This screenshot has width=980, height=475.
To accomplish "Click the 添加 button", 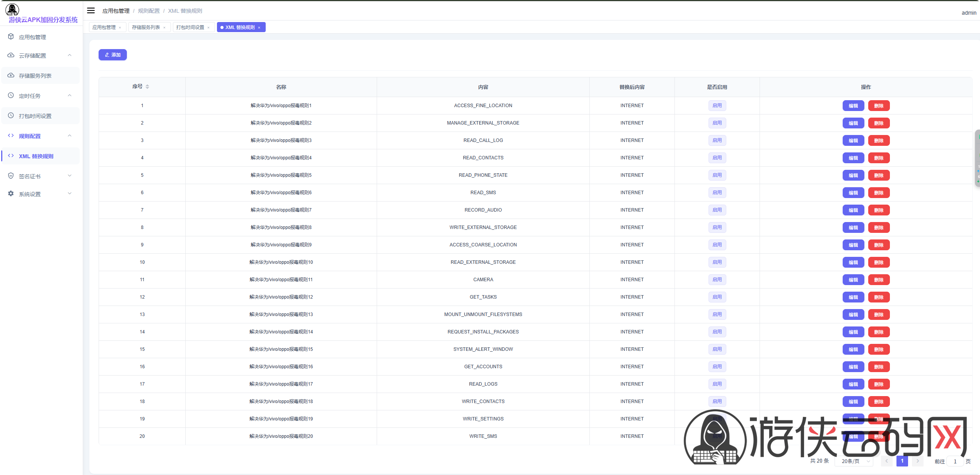I will [113, 55].
